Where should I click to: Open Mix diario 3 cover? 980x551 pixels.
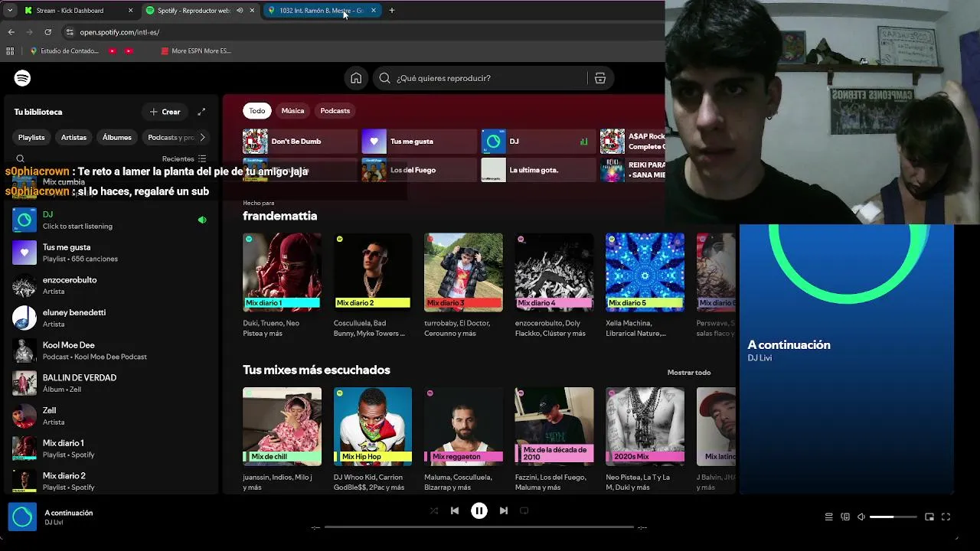click(x=463, y=272)
